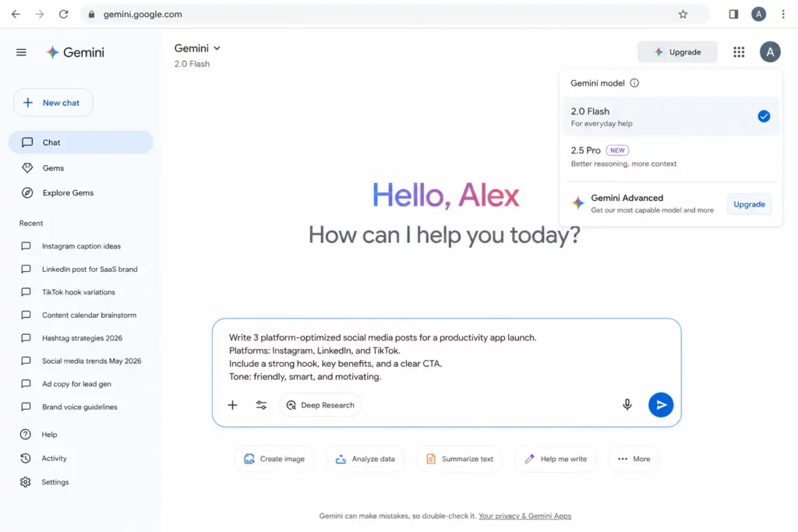Viewport: 798px width, 532px height.
Task: Open the browser side panel icon
Action: point(733,14)
